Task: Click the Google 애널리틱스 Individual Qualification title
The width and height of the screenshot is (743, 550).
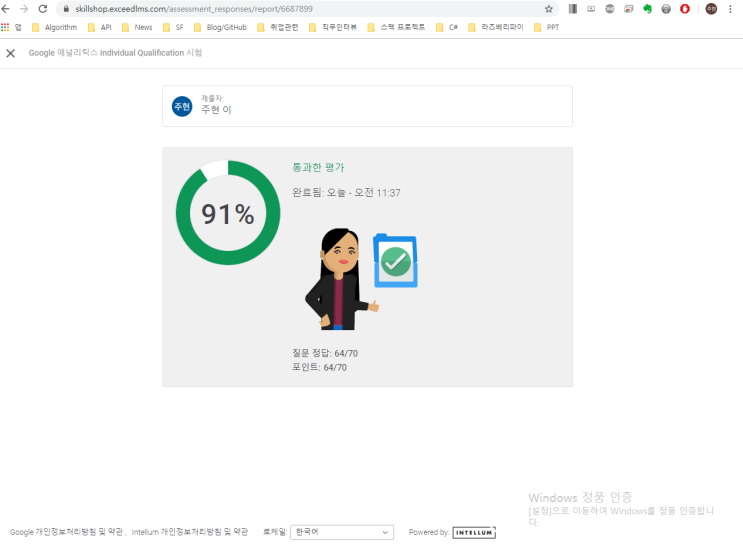Action: tap(115, 53)
